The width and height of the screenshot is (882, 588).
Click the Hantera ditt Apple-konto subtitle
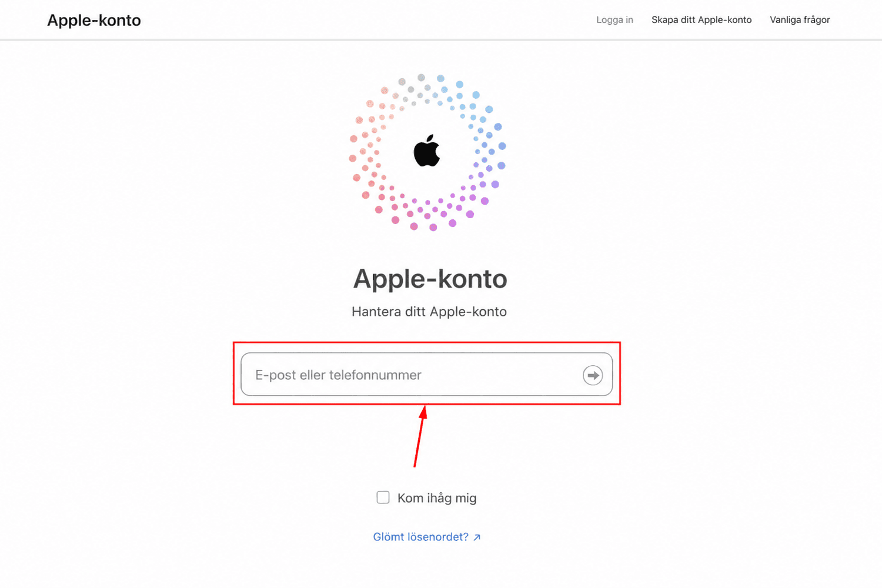click(429, 312)
